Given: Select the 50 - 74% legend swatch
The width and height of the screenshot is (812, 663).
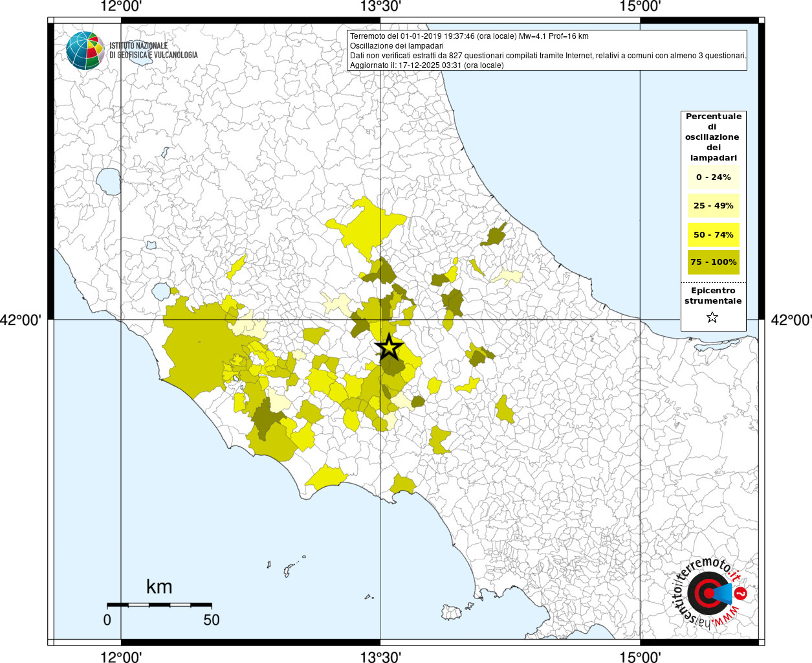Looking at the screenshot, I should (x=713, y=234).
